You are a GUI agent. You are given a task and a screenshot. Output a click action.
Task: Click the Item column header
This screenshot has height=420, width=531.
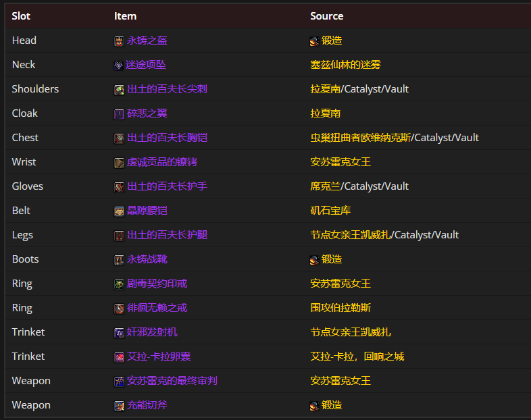[x=125, y=16]
